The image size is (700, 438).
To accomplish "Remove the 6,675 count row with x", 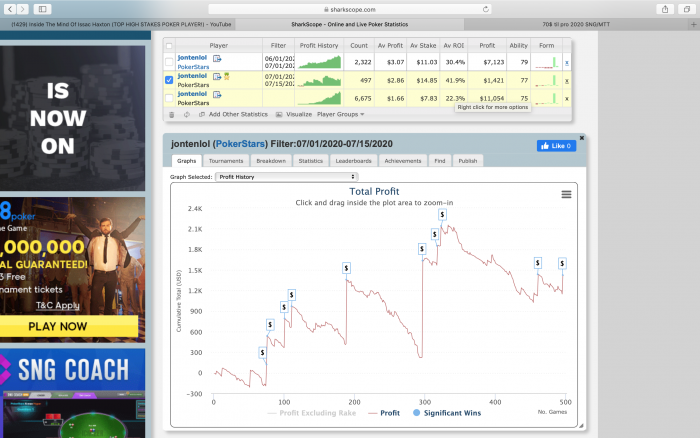I will click(x=567, y=99).
